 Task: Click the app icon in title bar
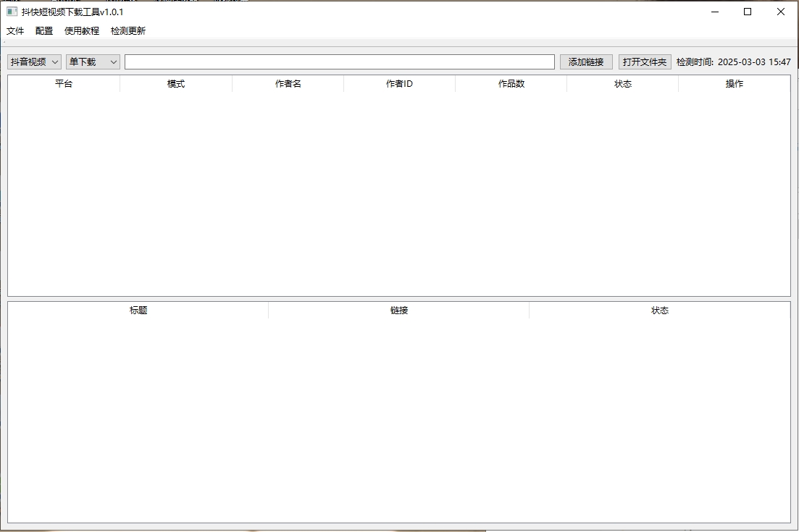(x=12, y=11)
